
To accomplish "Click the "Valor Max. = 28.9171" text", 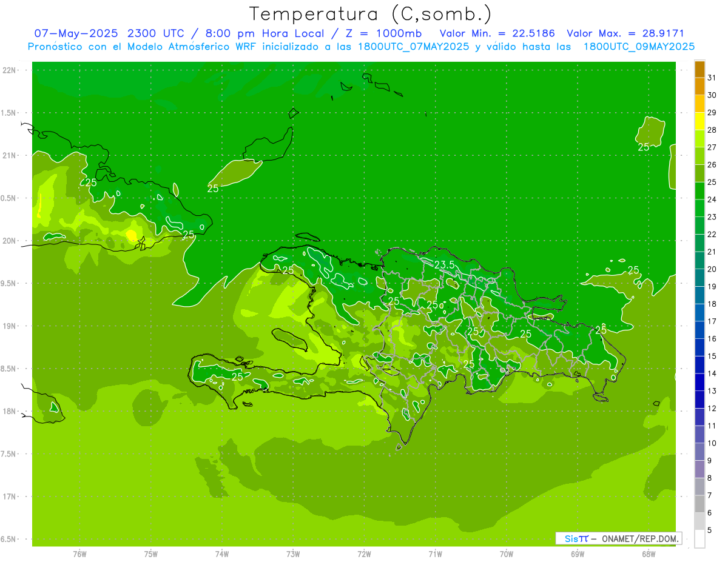I will coord(625,33).
